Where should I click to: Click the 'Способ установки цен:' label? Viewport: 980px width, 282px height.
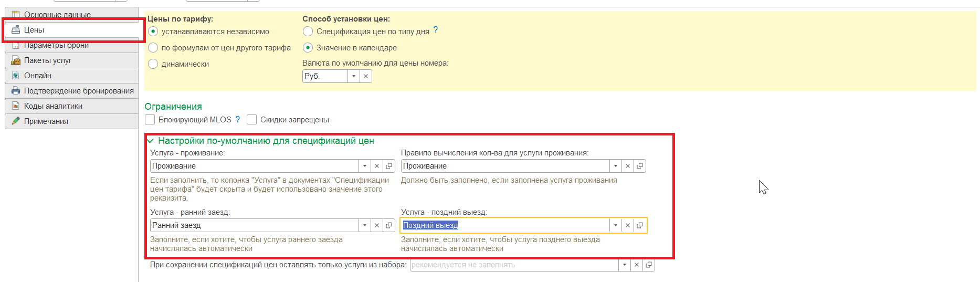pyautogui.click(x=346, y=19)
